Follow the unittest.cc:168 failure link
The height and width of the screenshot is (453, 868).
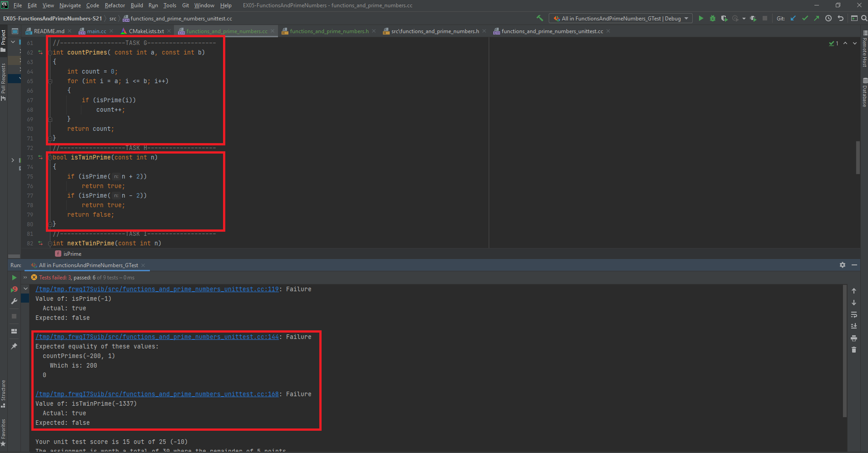(x=157, y=394)
